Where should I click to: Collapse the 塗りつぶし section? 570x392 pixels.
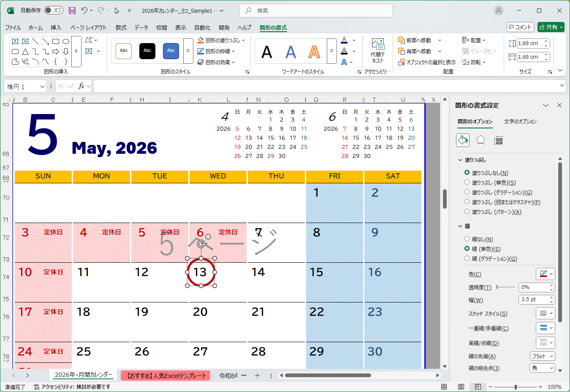460,160
